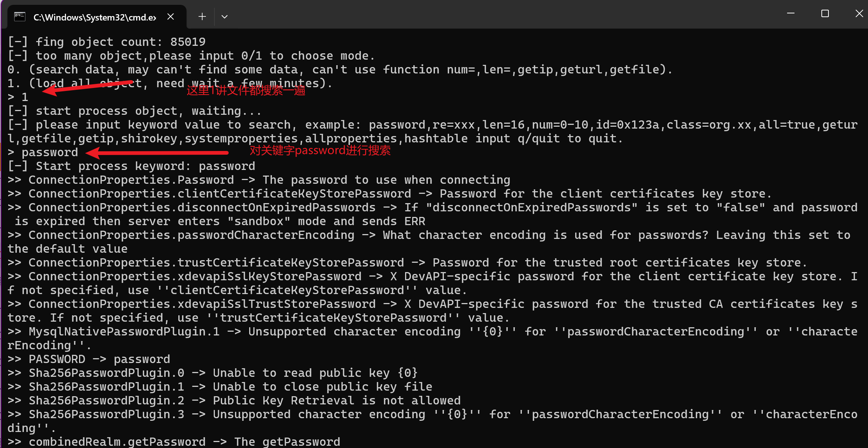Expand the new tab profile dropdown
This screenshot has height=448, width=868.
click(x=224, y=17)
